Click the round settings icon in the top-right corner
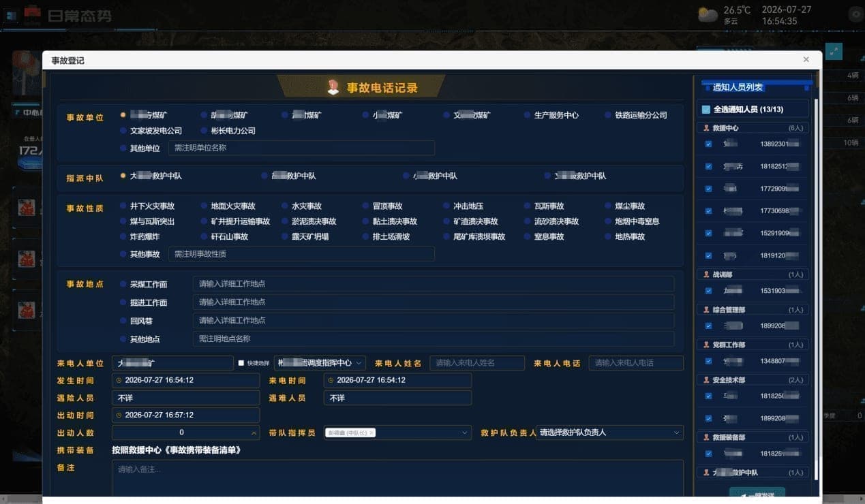 coord(855,14)
